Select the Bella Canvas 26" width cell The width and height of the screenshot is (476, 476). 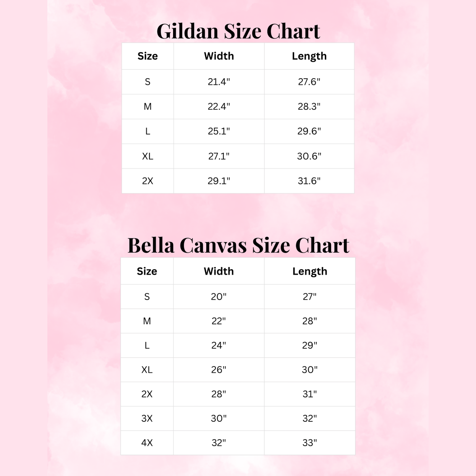pyautogui.click(x=219, y=370)
